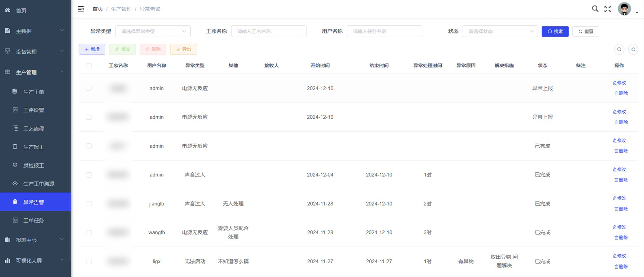Image resolution: width=644 pixels, height=277 pixels.
Task: Collapse sidebar using the hamburger icon
Action: click(x=81, y=9)
